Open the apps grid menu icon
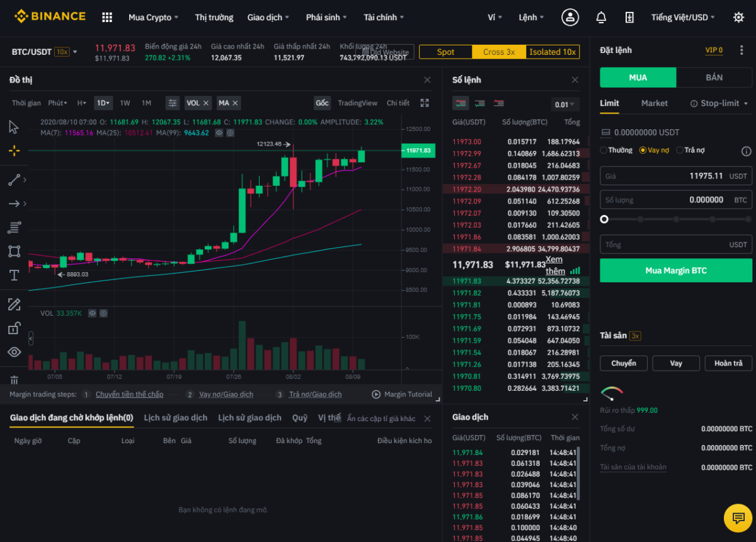 (107, 18)
